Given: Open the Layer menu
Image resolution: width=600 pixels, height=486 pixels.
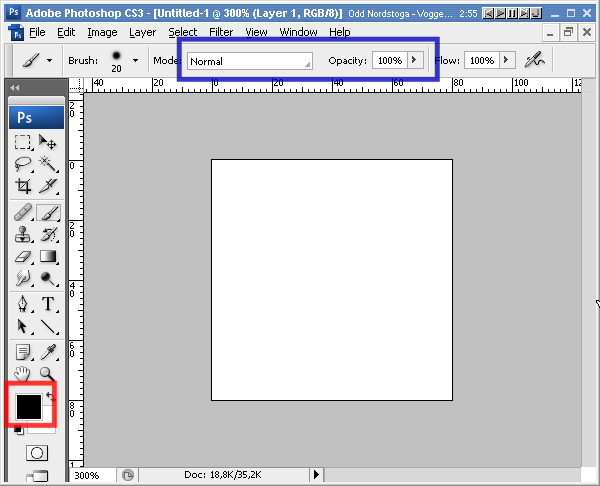Looking at the screenshot, I should 142,32.
